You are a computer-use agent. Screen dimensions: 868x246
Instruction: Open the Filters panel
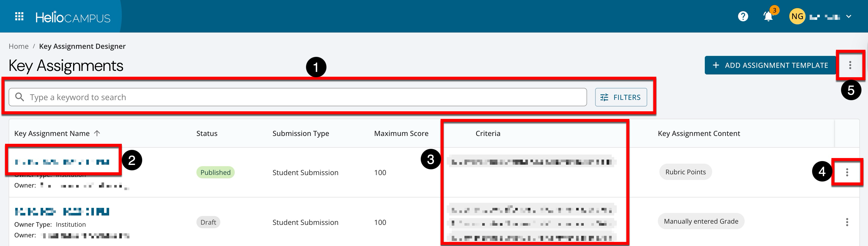[x=621, y=97]
